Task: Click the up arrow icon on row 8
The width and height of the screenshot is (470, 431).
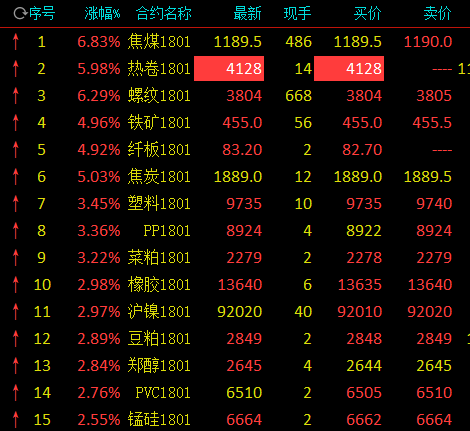Action: tap(15, 231)
